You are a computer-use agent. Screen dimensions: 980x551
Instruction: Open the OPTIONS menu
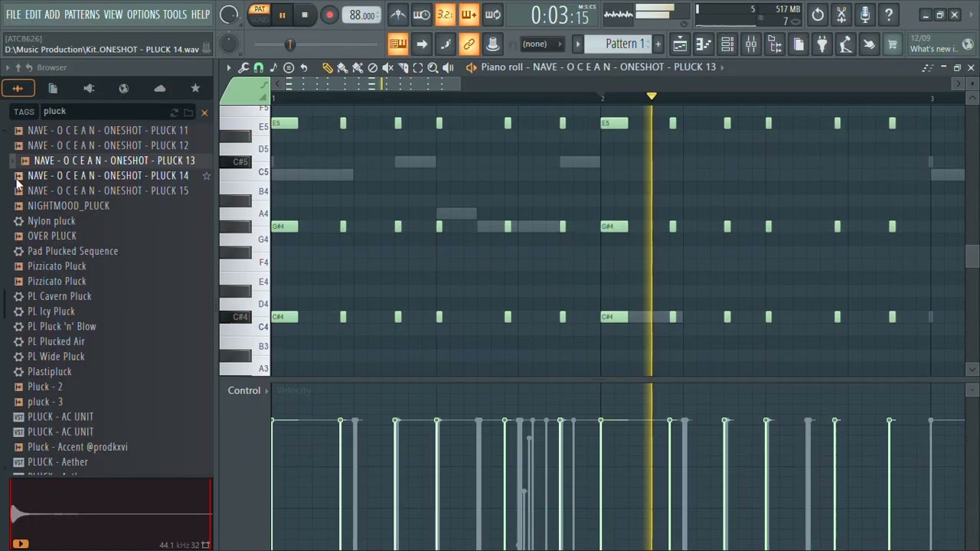(143, 15)
